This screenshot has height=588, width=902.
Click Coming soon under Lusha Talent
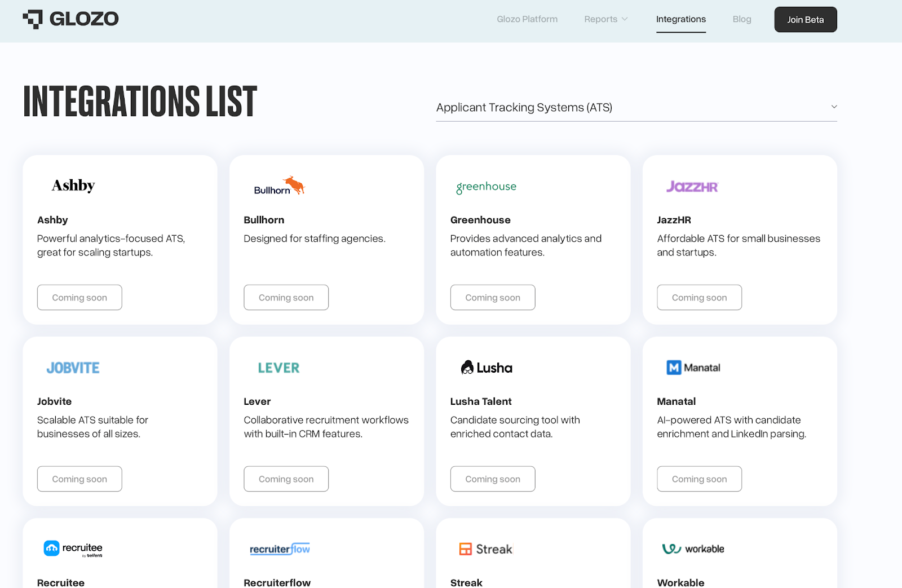(x=493, y=479)
